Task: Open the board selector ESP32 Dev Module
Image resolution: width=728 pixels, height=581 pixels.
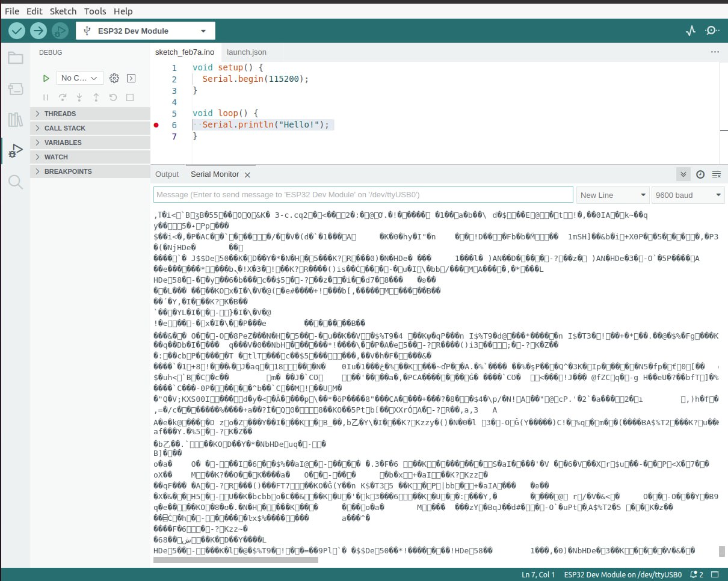Action: (x=146, y=31)
